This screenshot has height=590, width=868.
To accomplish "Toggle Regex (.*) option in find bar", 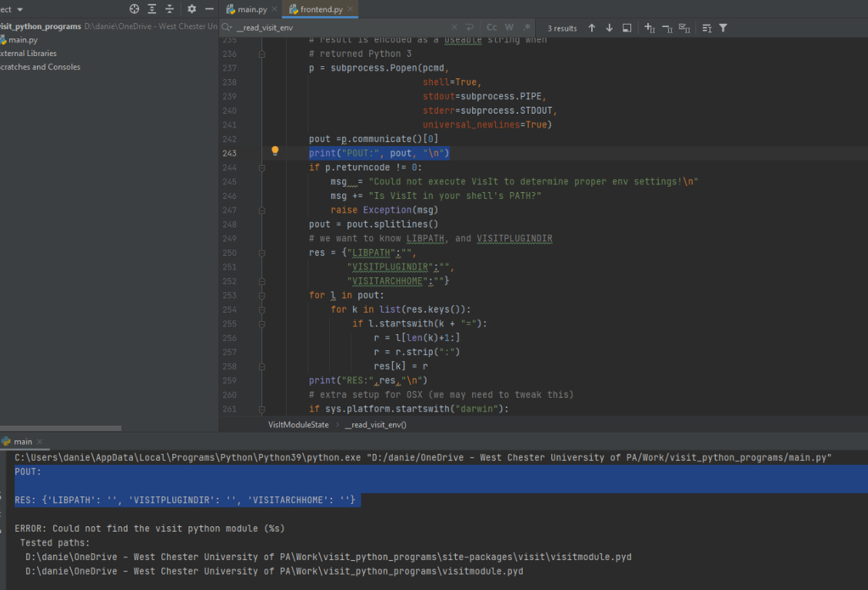I will tap(527, 27).
